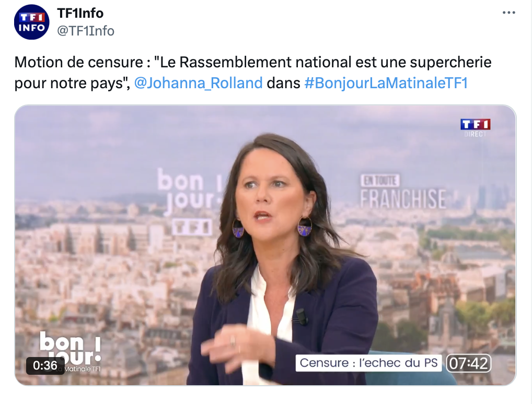Click the 'En toute franchise' background title
The image size is (532, 404).
403,192
